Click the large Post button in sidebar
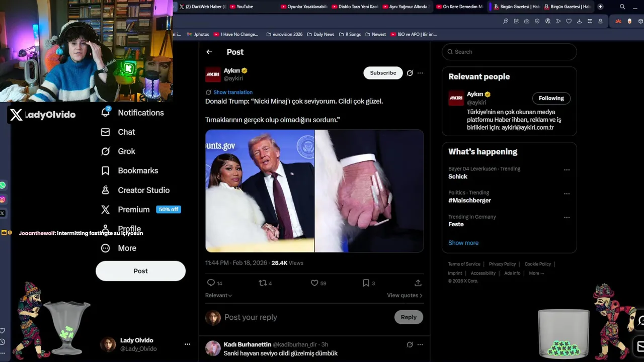644x362 pixels. [140, 271]
